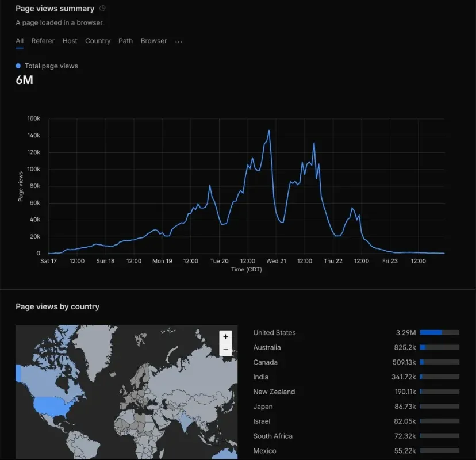The image size is (476, 460).
Task: Select the All tab
Action: 20,41
